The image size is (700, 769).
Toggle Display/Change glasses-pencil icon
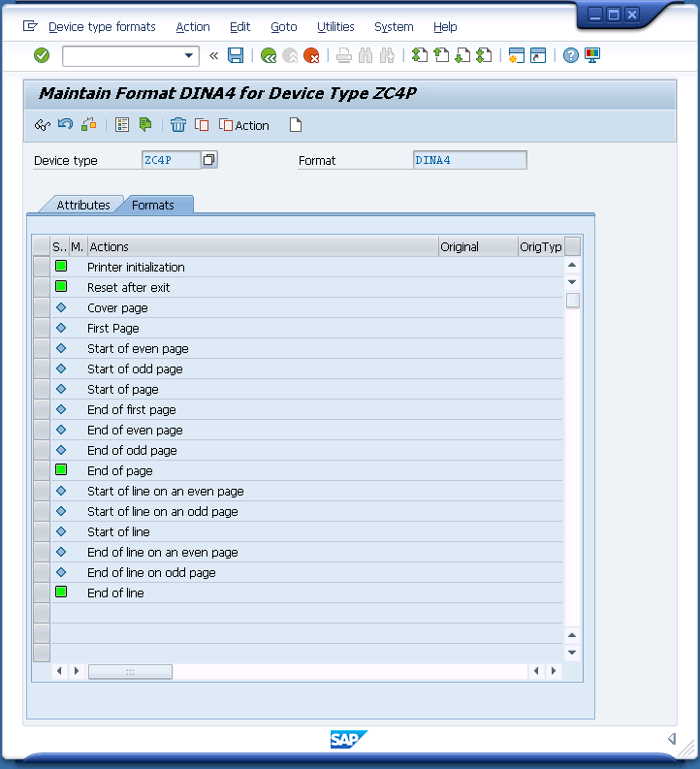(42, 124)
